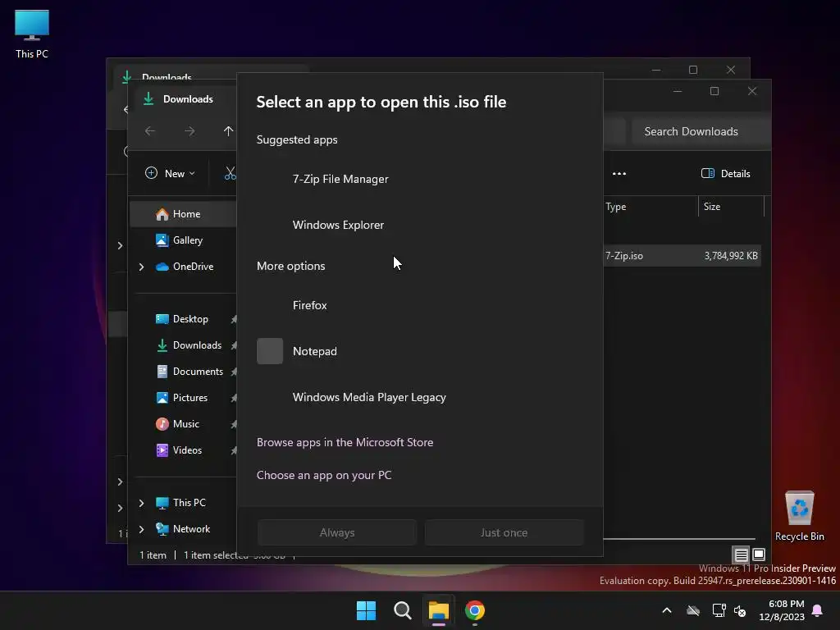
Task: Switch to details list view
Action: pyautogui.click(x=742, y=555)
